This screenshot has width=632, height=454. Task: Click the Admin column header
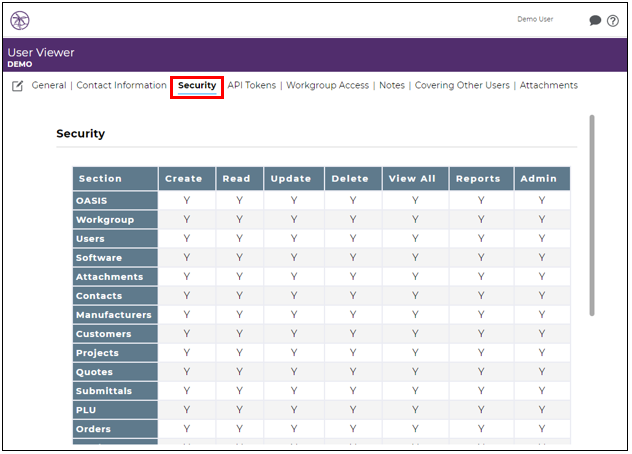click(542, 179)
